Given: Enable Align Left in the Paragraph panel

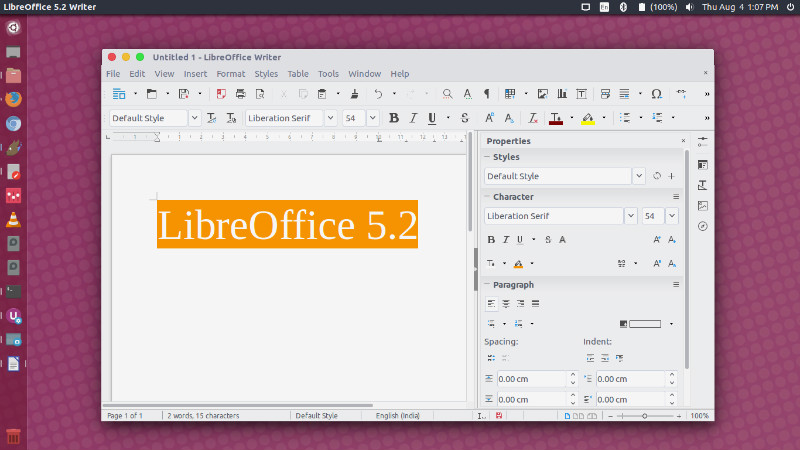Looking at the screenshot, I should (491, 304).
